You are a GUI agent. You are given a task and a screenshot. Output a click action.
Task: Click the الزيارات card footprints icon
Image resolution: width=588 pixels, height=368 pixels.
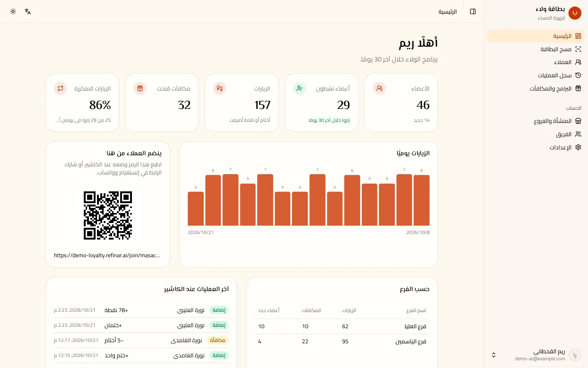220,88
